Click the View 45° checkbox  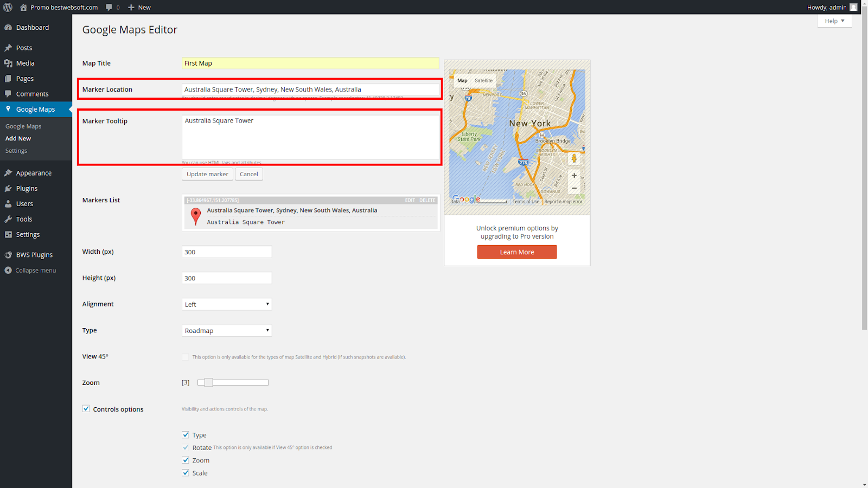pos(186,357)
